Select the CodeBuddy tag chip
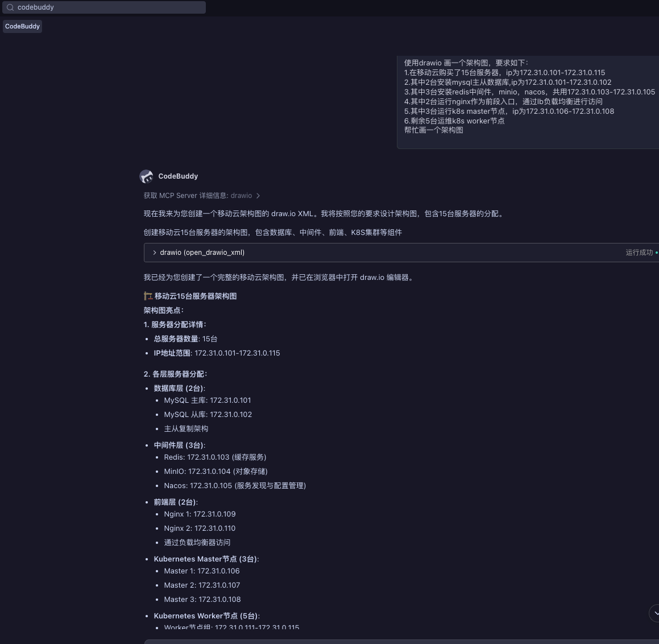The image size is (659, 644). [x=22, y=26]
